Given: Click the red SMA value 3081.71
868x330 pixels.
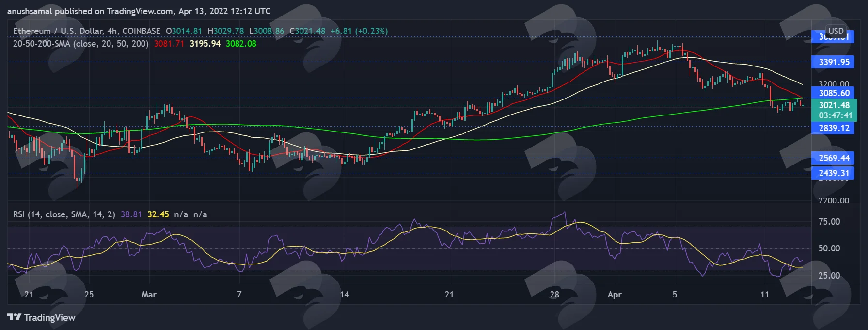Looking at the screenshot, I should coord(169,44).
